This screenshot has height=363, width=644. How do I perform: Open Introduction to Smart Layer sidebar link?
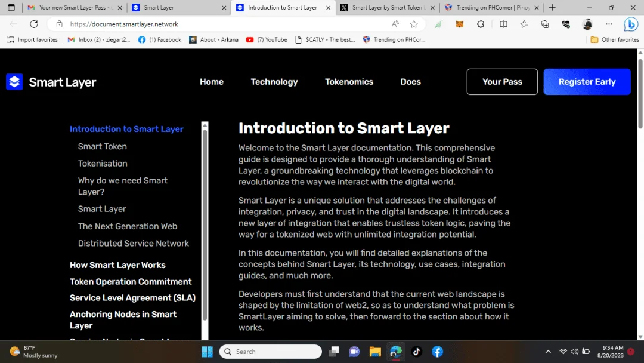[x=126, y=129]
